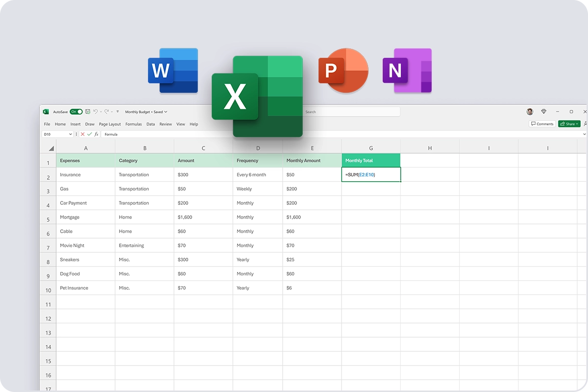The height and width of the screenshot is (392, 588).
Task: Open the Formulas ribbon tab
Action: pyautogui.click(x=133, y=124)
